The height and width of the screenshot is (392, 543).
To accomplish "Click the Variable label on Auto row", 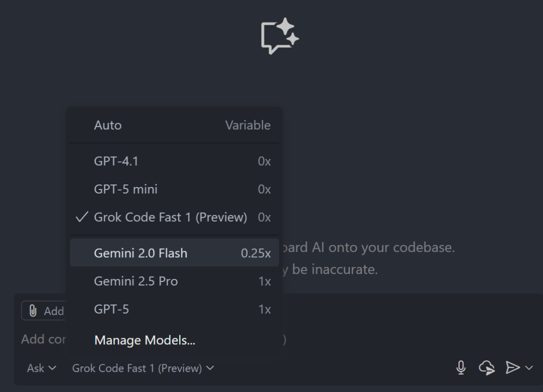I will click(247, 125).
